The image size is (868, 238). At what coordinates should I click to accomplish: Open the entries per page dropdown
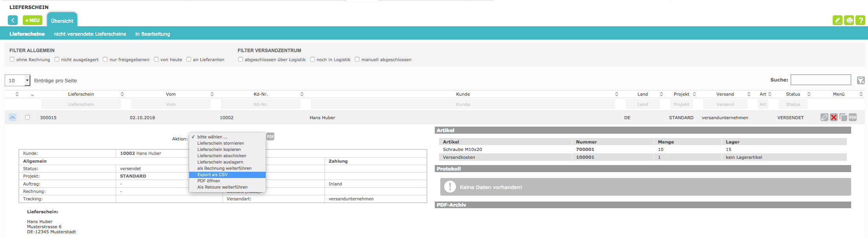point(18,80)
